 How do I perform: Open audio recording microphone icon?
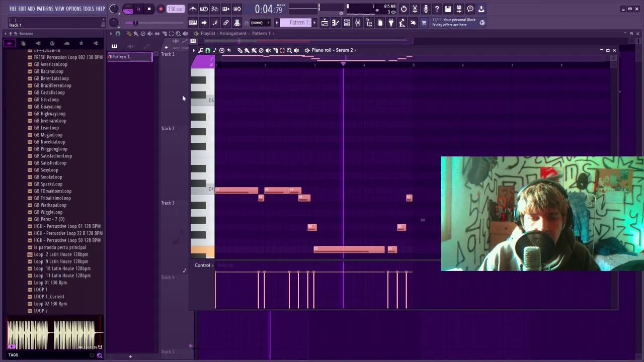(426, 9)
